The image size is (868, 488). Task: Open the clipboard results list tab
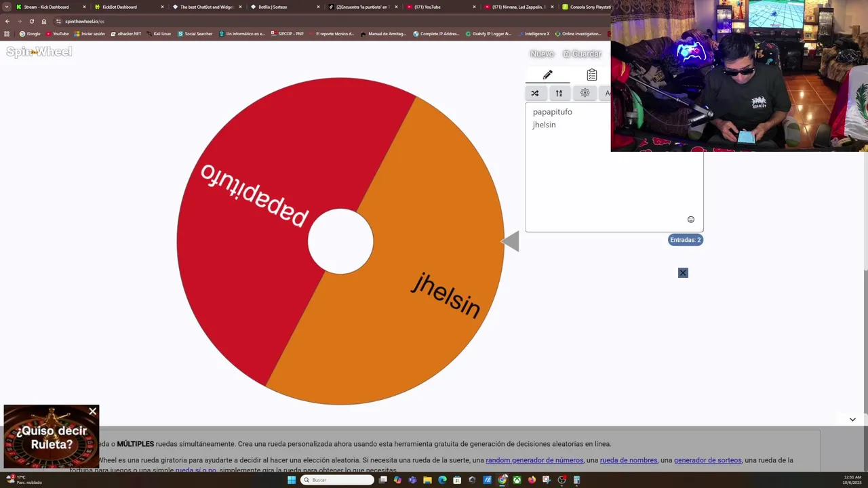[x=592, y=75]
